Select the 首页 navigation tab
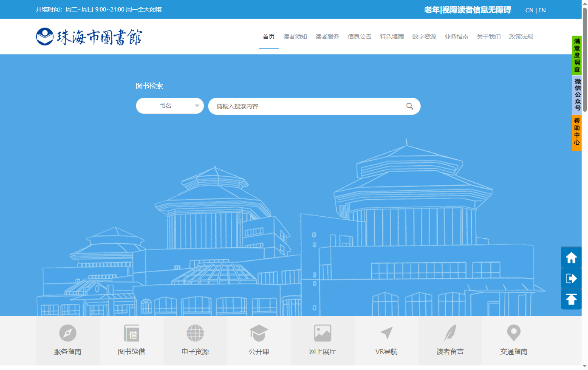Image resolution: width=588 pixels, height=370 pixels. click(269, 37)
